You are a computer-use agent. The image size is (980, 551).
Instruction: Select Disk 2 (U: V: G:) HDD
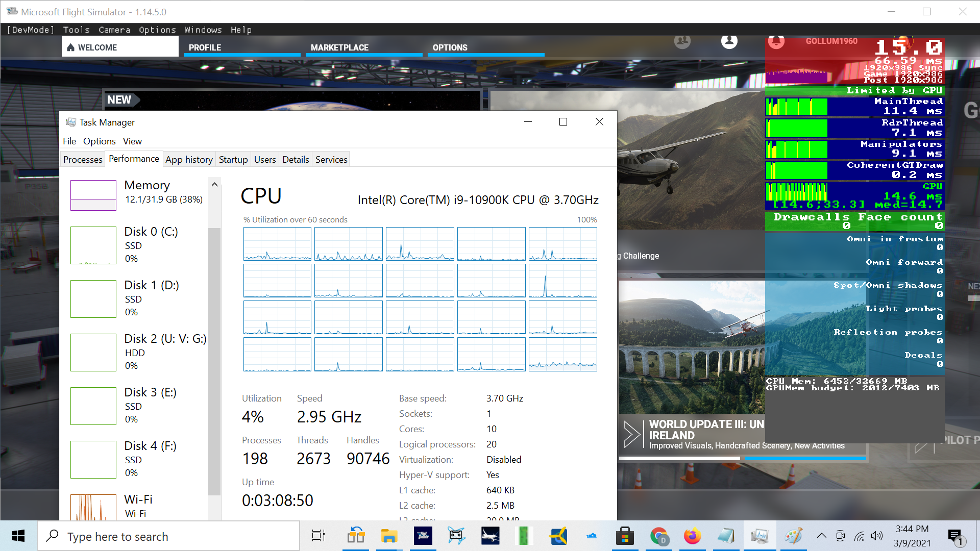138,352
